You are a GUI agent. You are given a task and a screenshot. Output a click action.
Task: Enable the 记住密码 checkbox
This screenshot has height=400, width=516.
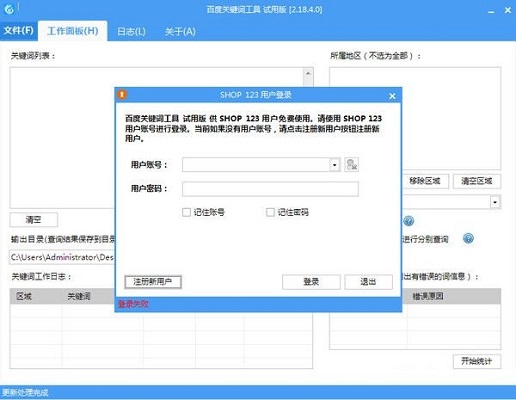coord(270,212)
